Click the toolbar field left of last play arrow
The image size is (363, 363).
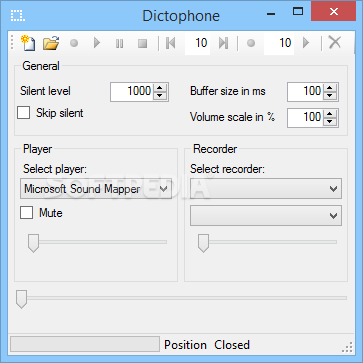(x=279, y=43)
